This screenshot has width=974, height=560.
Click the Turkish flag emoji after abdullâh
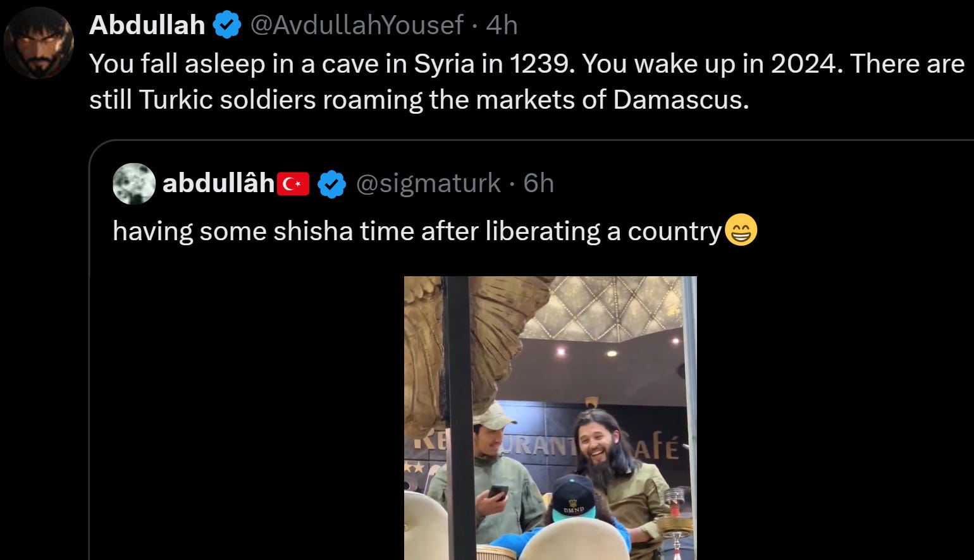[x=293, y=184]
